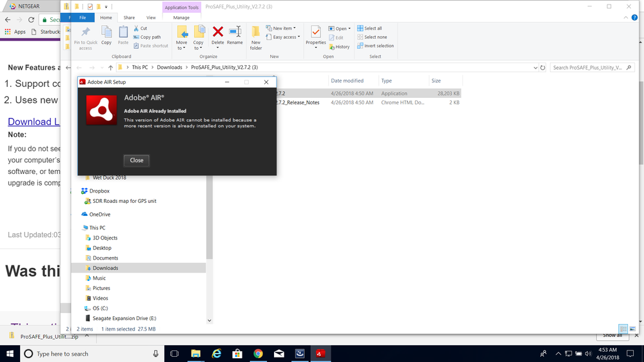
Task: Open the New item dropdown
Action: click(x=281, y=28)
